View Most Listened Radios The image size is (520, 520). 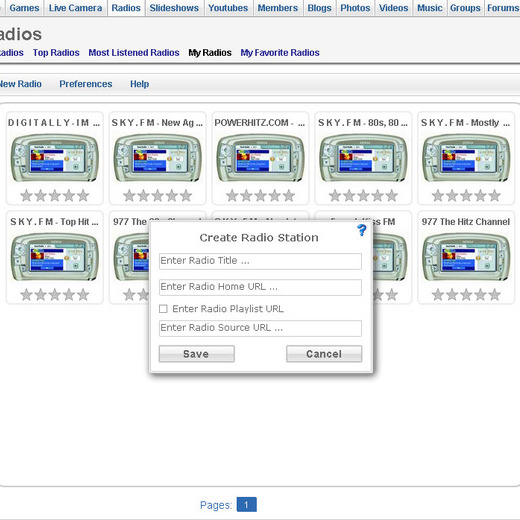[x=134, y=53]
